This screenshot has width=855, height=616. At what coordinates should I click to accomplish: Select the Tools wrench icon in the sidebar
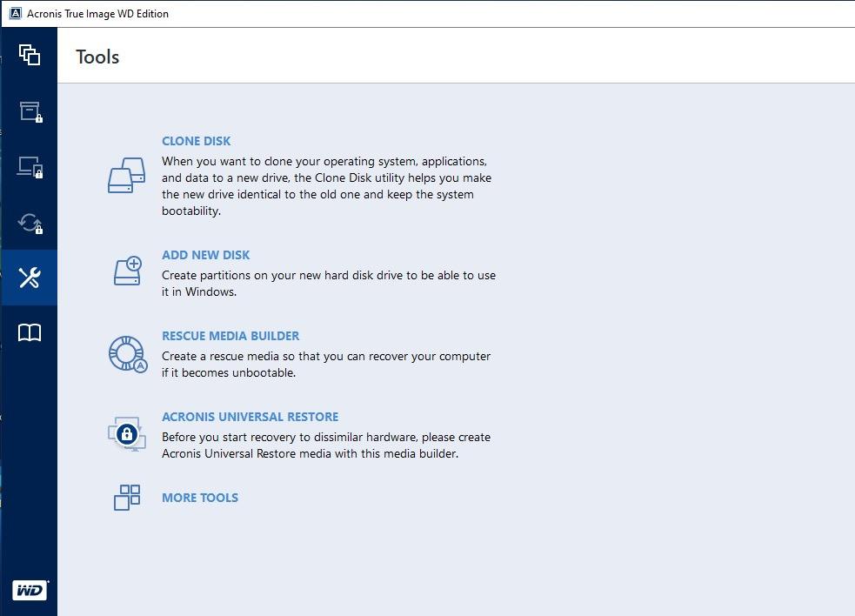[x=30, y=278]
